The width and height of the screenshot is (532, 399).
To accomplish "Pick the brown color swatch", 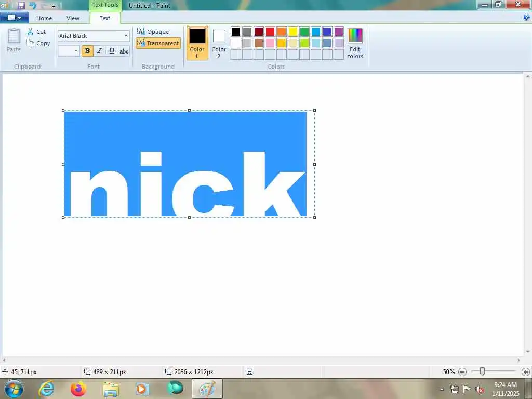I will 259,43.
